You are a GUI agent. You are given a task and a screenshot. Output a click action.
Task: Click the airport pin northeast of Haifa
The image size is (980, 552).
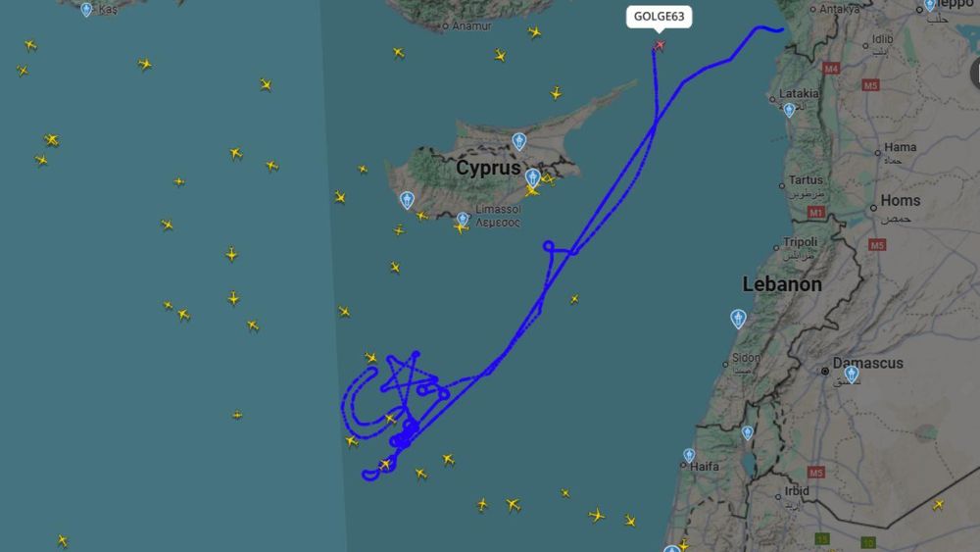point(748,432)
